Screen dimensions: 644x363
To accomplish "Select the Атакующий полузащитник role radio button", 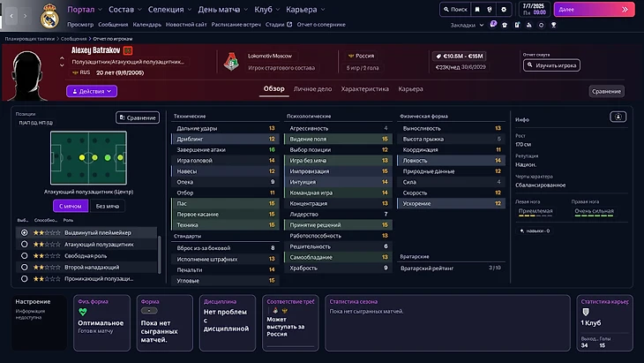I will click(23, 244).
